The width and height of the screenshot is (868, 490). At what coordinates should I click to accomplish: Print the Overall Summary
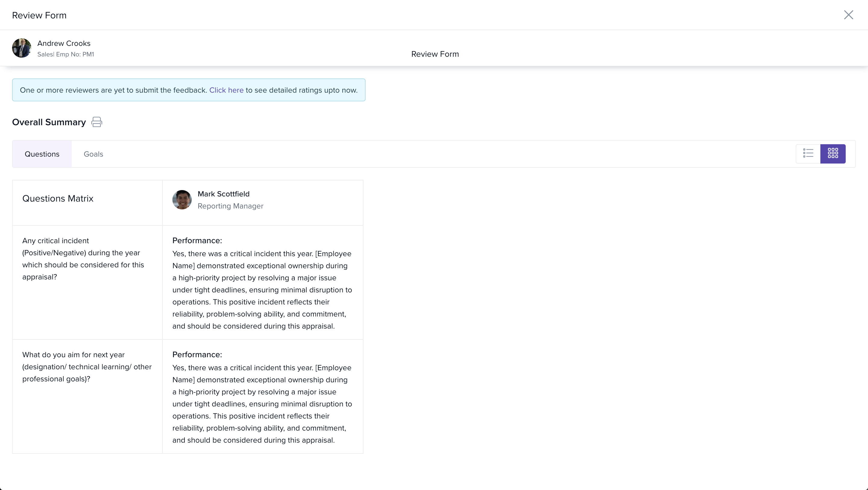(97, 122)
